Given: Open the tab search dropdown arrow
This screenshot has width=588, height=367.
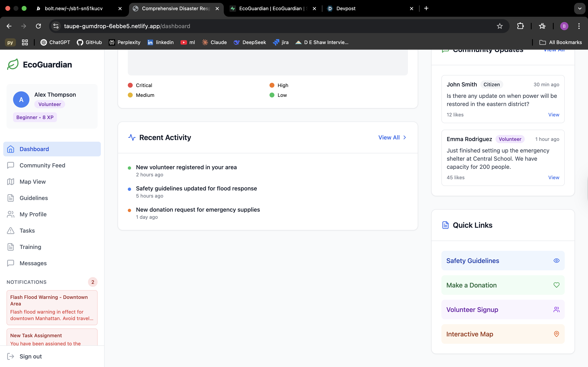Looking at the screenshot, I should click(579, 9).
